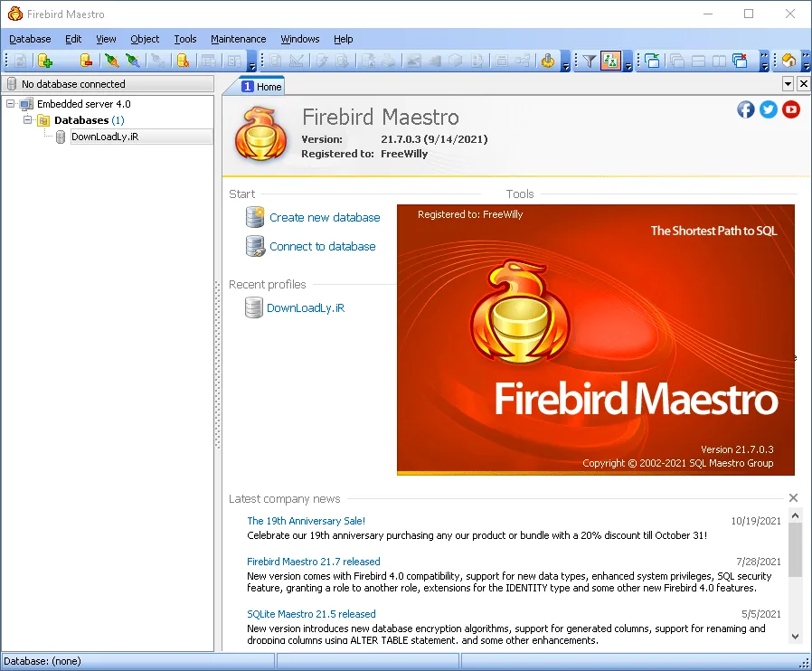Click the Create new database profile toolbar icon

pos(45,61)
